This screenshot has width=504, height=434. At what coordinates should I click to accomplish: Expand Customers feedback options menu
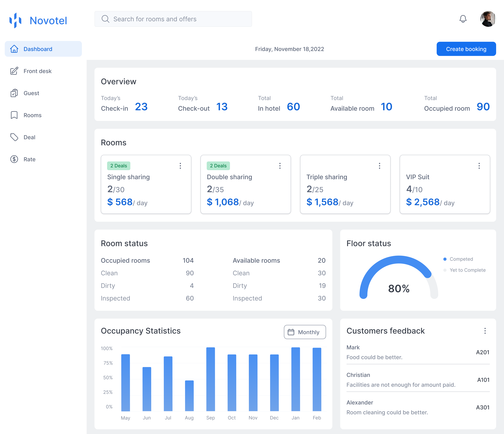tap(485, 331)
